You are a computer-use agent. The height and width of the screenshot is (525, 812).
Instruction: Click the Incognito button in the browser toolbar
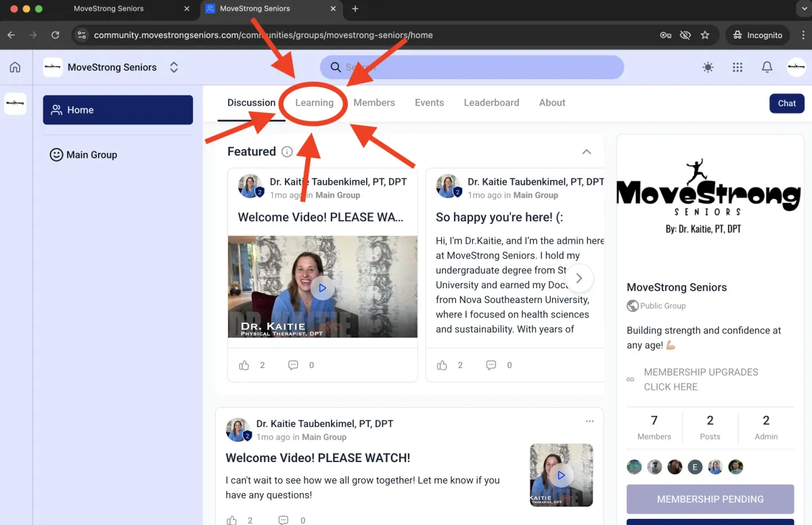point(757,35)
